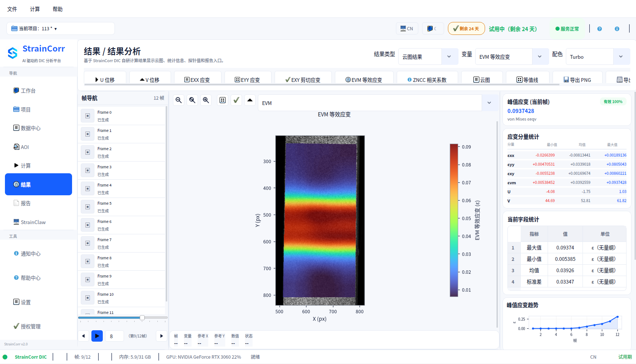Select Frame 4 thumbnail box
The width and height of the screenshot is (636, 364).
88,189
